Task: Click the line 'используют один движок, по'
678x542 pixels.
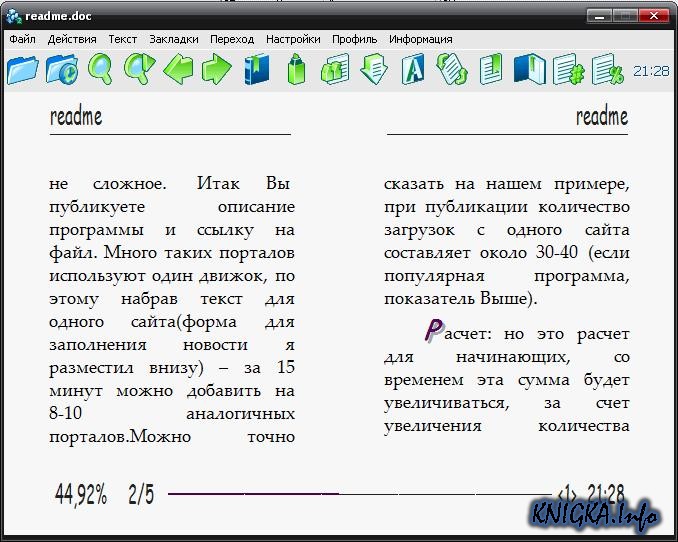Action: pyautogui.click(x=172, y=276)
